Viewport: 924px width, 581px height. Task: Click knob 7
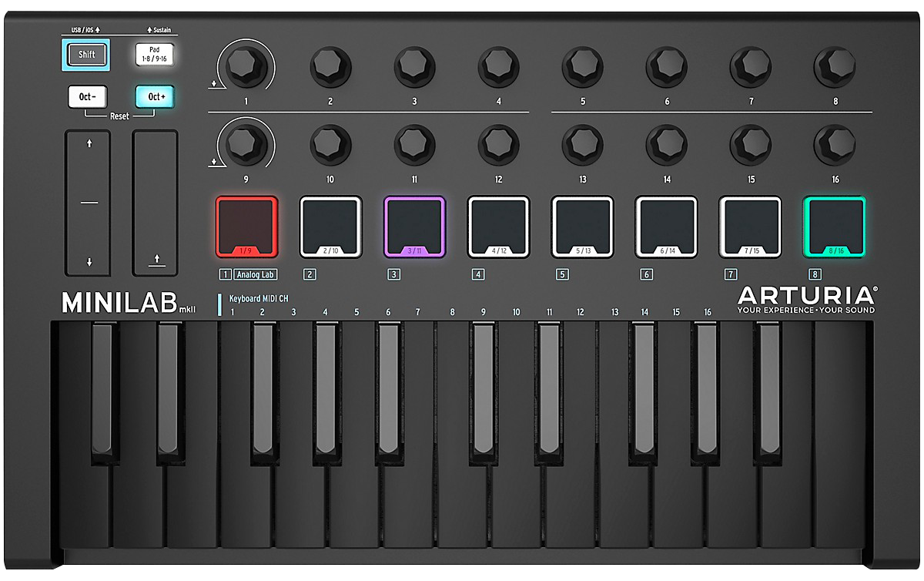click(x=751, y=67)
